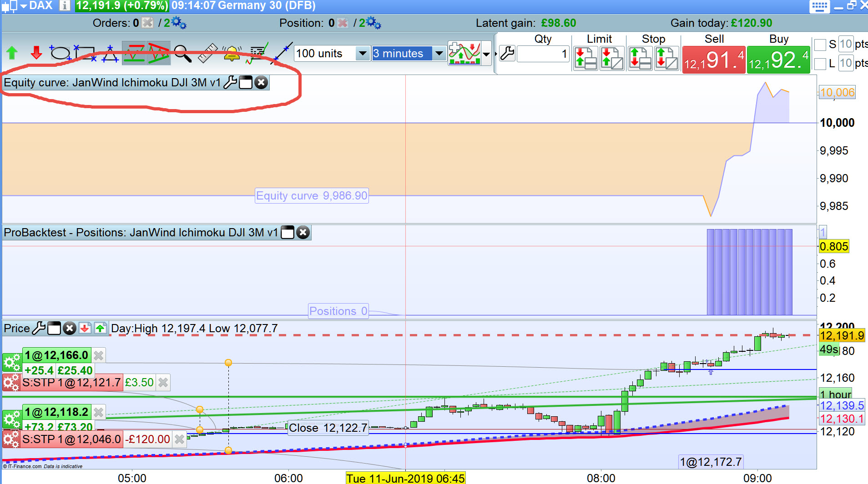Collapse the trading panel via side arrow

pyautogui.click(x=496, y=54)
